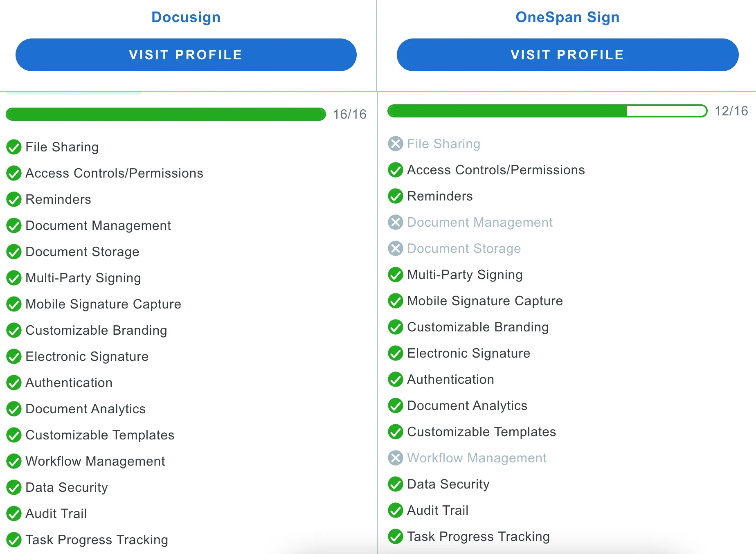Screen dimensions: 756x554
Task: Select the Access Controls/Permissions label under Docusign
Action: click(x=114, y=173)
